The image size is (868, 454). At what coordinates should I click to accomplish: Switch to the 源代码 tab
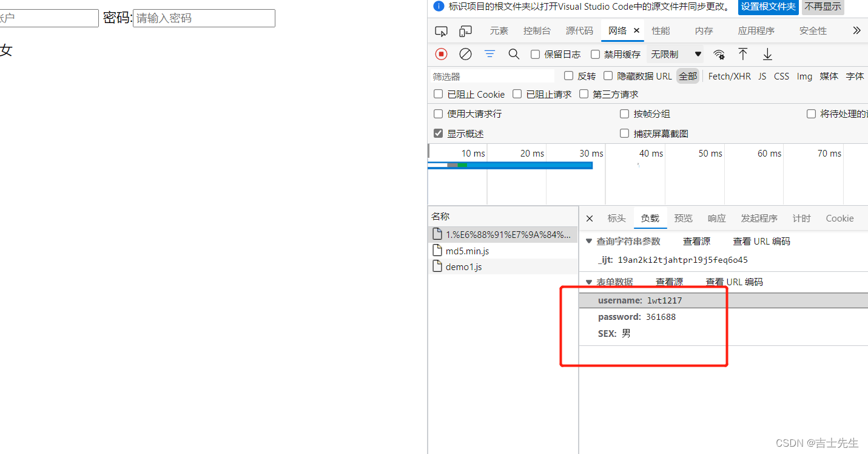(x=579, y=30)
